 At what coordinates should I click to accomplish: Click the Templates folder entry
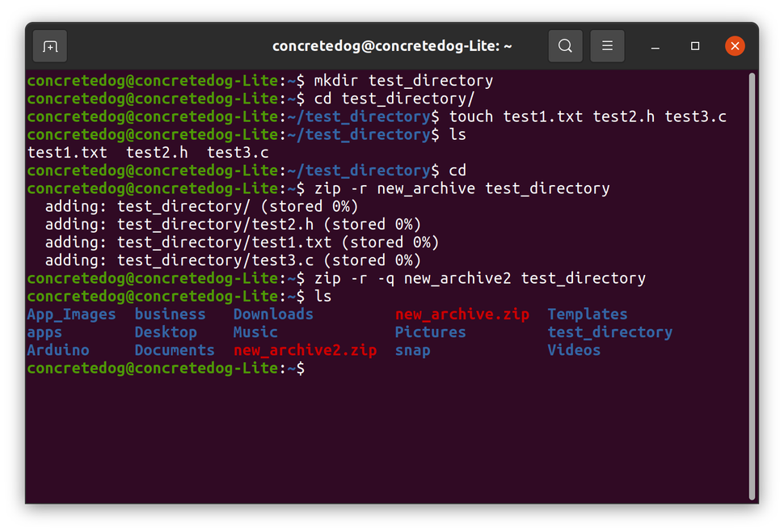coord(587,314)
